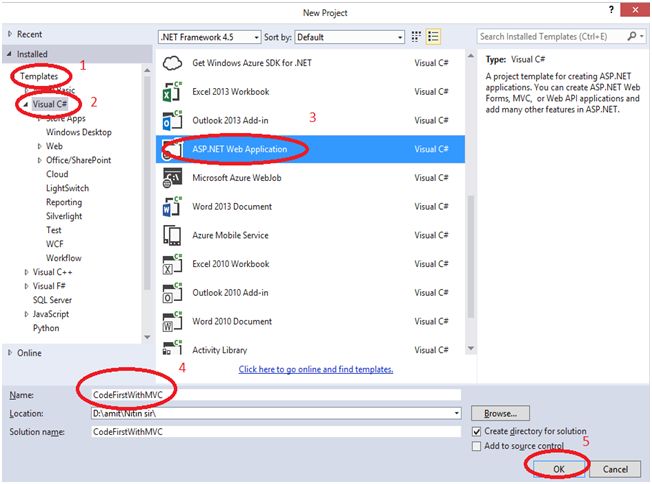This screenshot has width=652, height=484.
Task: Click the template list scrollbar down arrow
Action: pos(471,348)
